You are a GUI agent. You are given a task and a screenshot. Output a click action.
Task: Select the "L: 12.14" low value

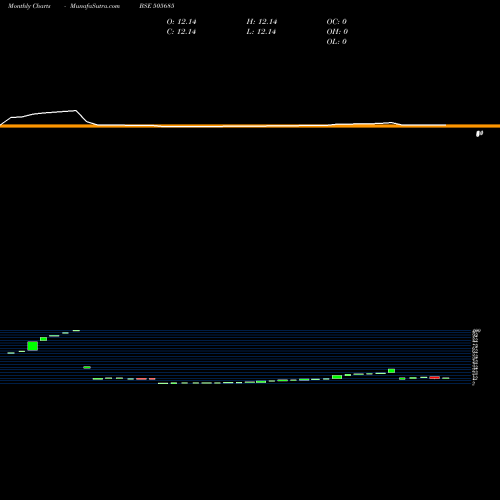(261, 32)
